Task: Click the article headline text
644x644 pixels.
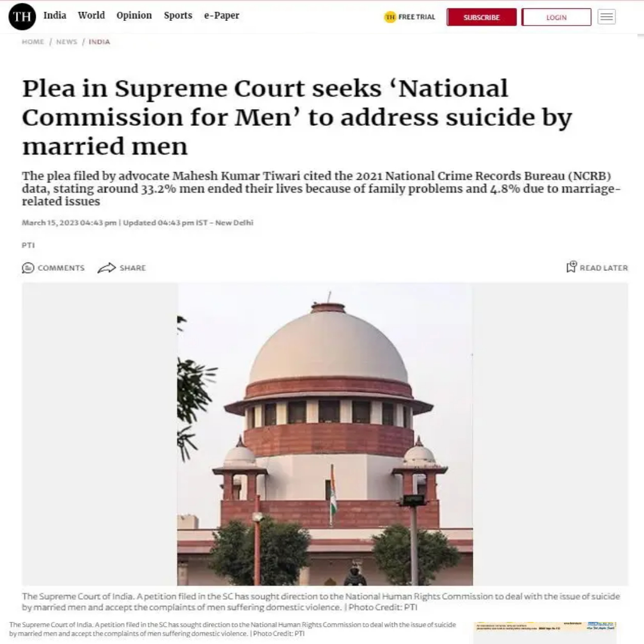Action: coord(297,117)
